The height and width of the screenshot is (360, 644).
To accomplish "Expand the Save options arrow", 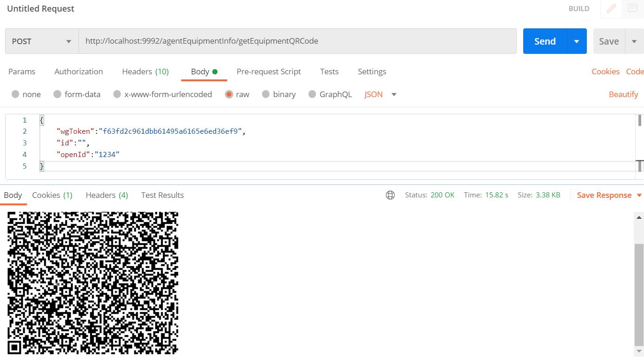I will [x=634, y=41].
